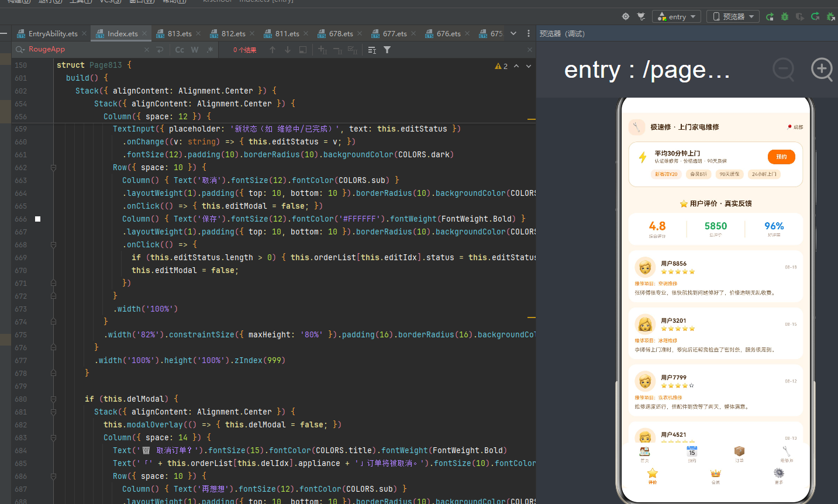Tap the 会员 crown tab in preview

click(x=716, y=476)
